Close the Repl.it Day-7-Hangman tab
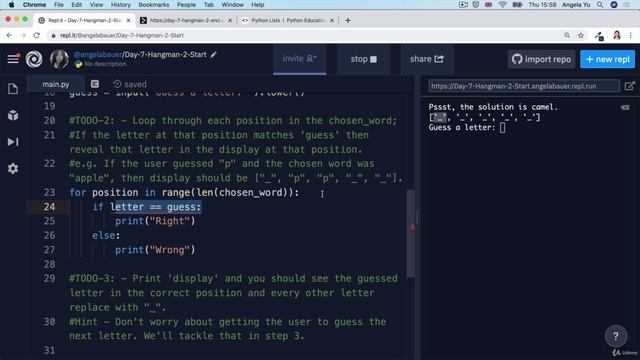640x360 pixels. point(129,20)
